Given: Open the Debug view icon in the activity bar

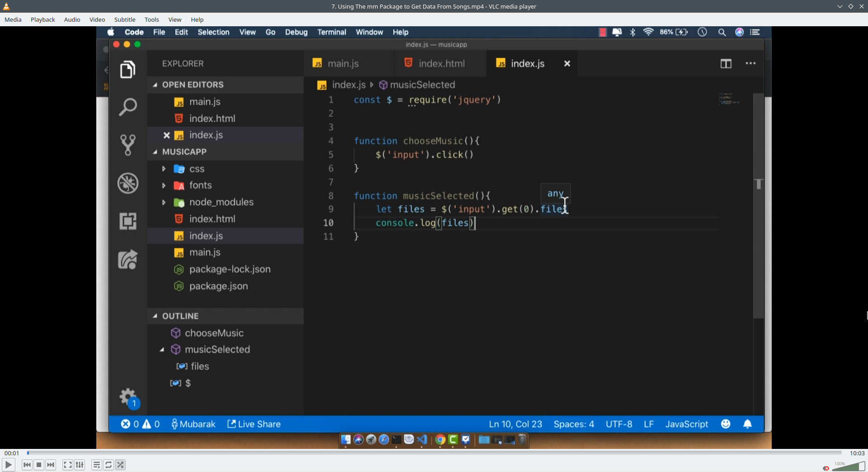Looking at the screenshot, I should (x=127, y=183).
